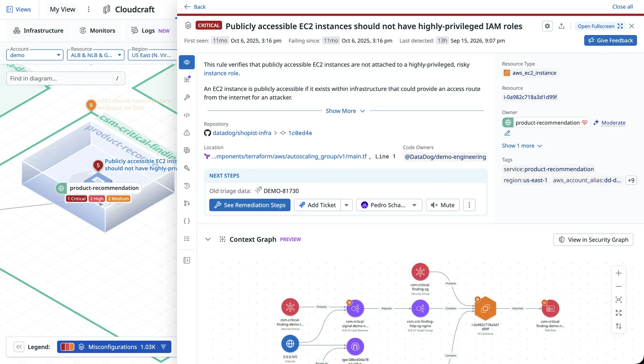Open the My View options kebab menu
The height and width of the screenshot is (364, 644).
(89, 9)
